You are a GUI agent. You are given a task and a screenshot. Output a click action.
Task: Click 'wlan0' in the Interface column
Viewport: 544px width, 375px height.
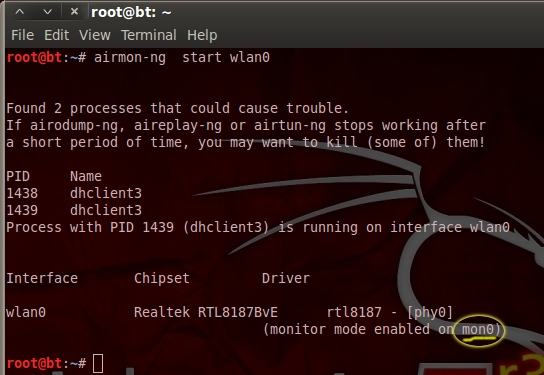coord(26,312)
